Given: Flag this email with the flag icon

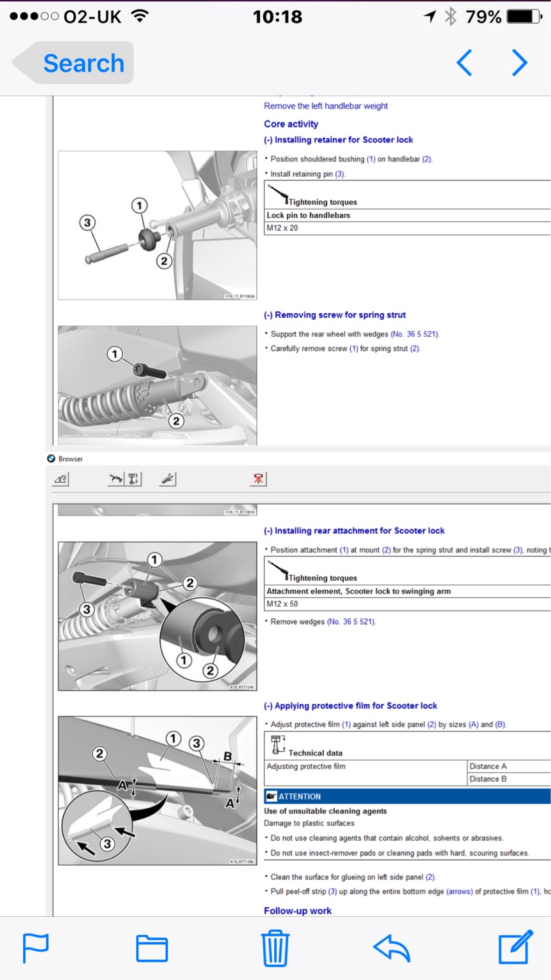Looking at the screenshot, I should (36, 947).
